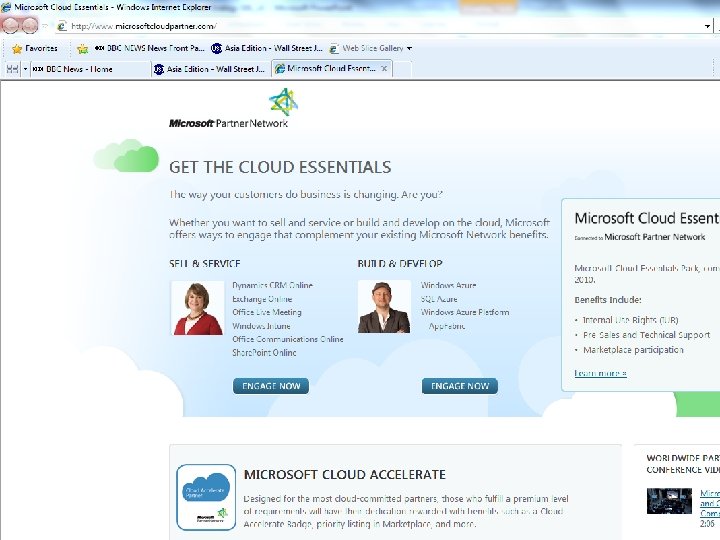Click Engage Now under Build & Develop

click(x=460, y=386)
